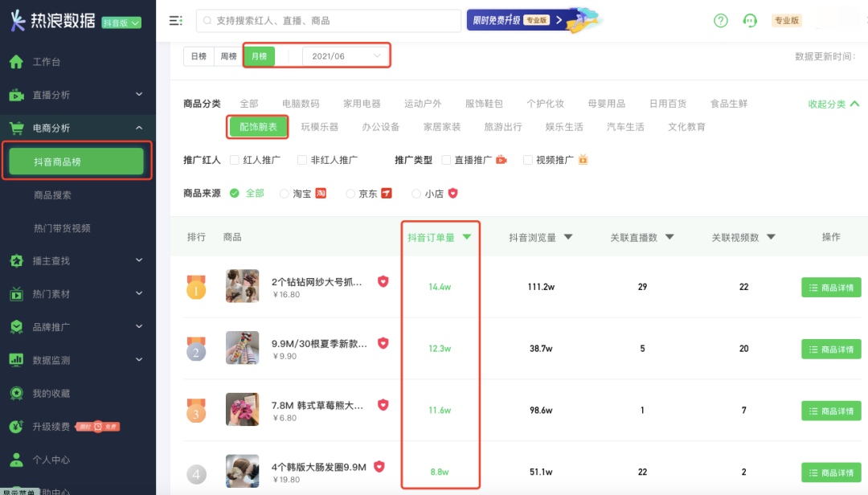Switch to the 周榜 tab

pos(228,56)
